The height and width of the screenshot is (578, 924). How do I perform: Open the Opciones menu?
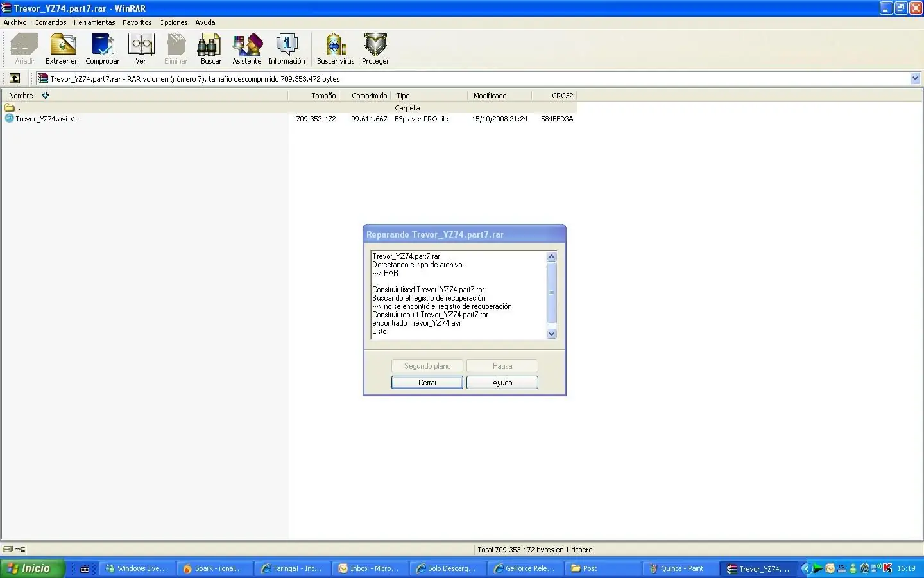(x=173, y=22)
